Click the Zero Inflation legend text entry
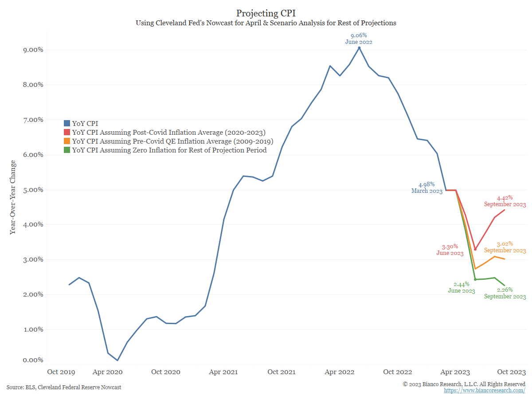532x399 pixels. pos(169,150)
